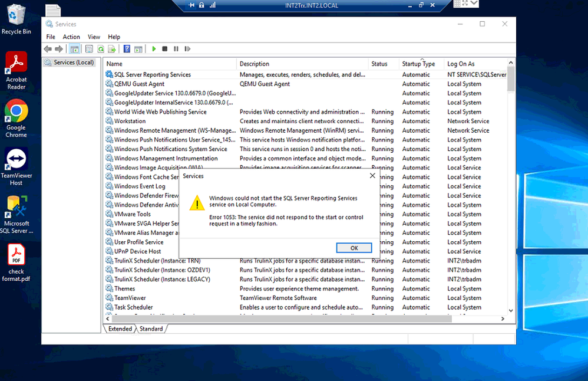
Task: Open the blue Help question mark icon
Action: 127,49
